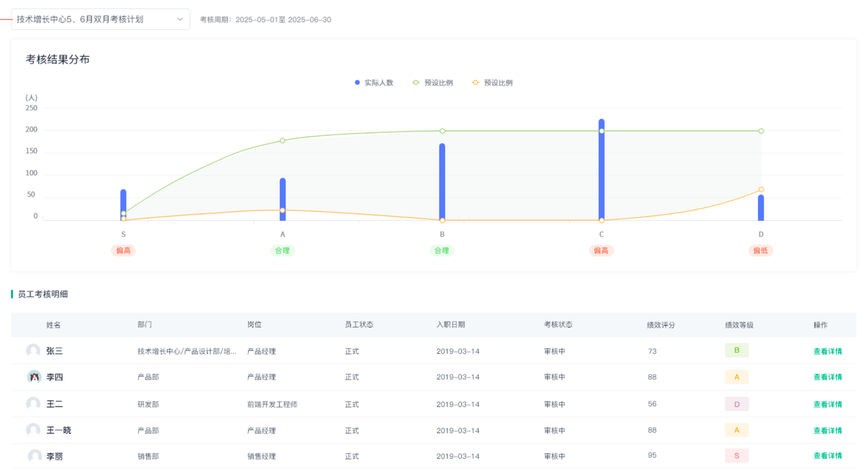The height and width of the screenshot is (471, 868).
Task: Click the 绩效评分 column header
Action: (661, 325)
